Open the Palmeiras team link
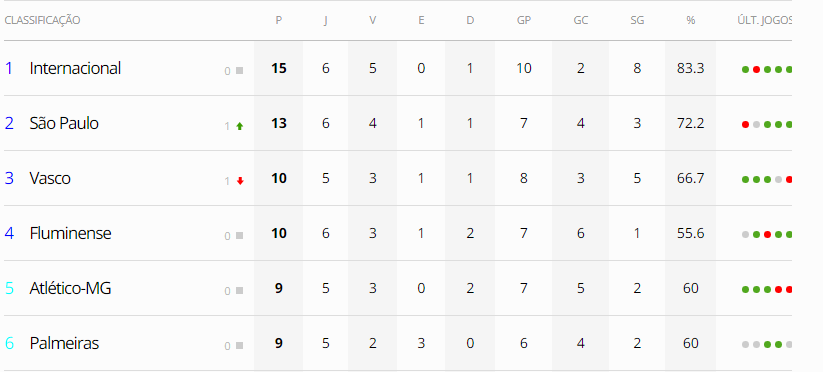823x372 pixels. pos(64,344)
